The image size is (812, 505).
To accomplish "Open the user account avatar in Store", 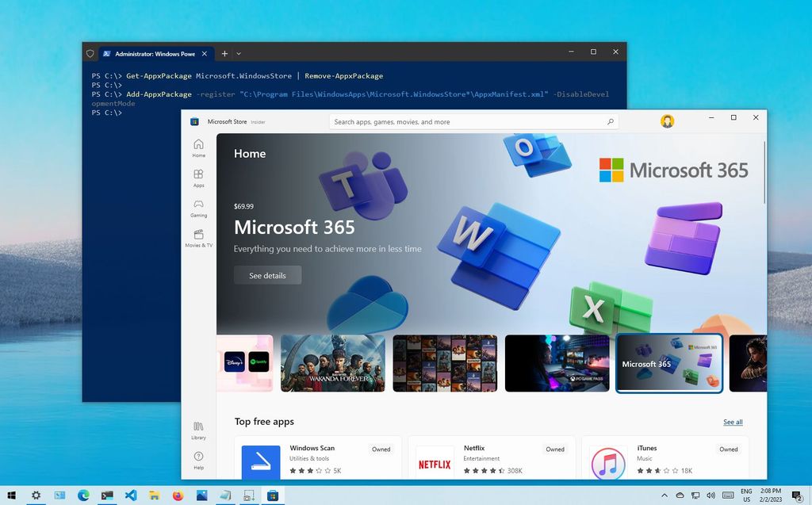I will click(667, 121).
